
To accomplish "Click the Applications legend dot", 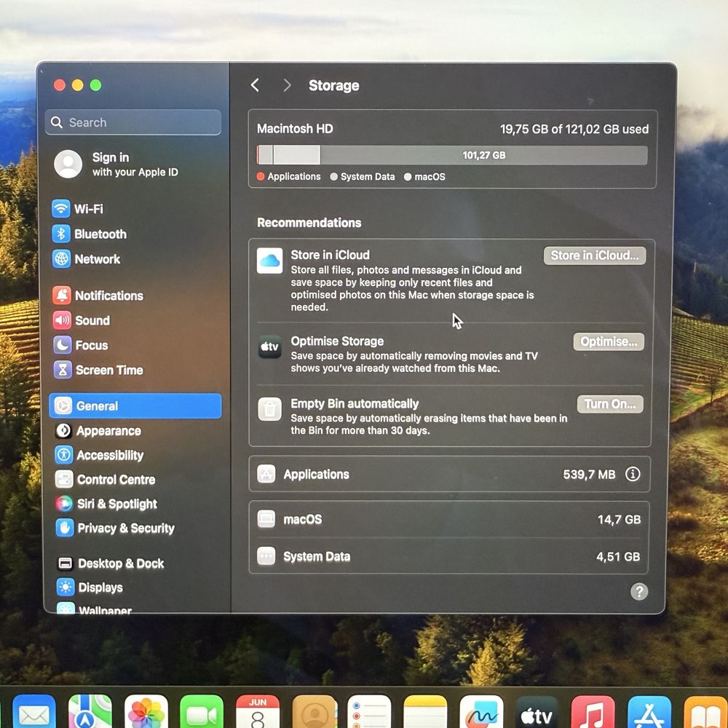I will [261, 176].
